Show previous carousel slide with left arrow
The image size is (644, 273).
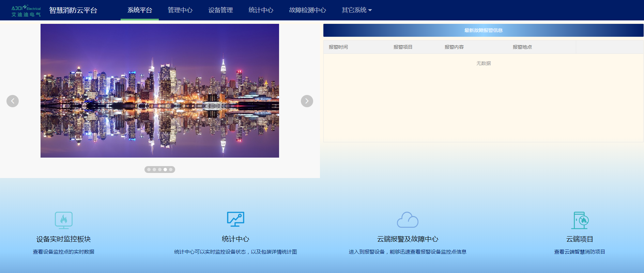pyautogui.click(x=13, y=101)
